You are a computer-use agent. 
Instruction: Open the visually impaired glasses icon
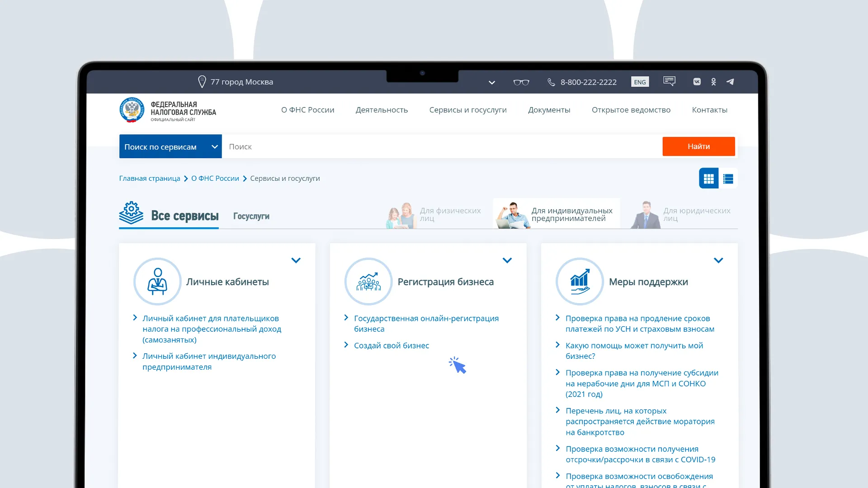(521, 82)
